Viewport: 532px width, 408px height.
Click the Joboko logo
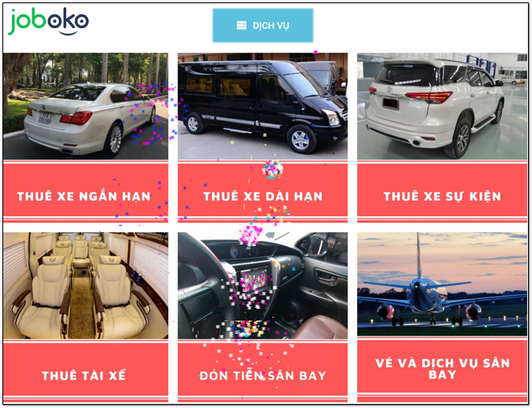pyautogui.click(x=48, y=22)
